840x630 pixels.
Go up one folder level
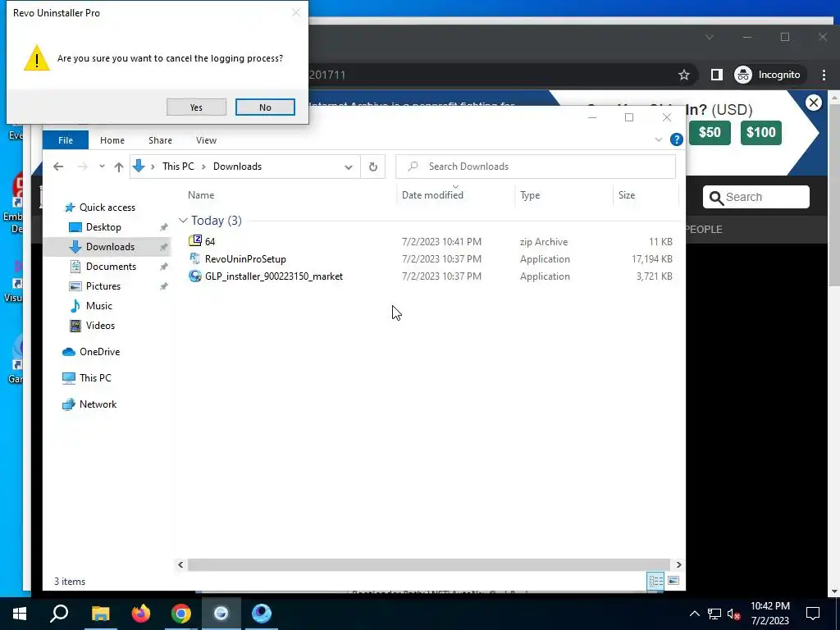click(119, 167)
